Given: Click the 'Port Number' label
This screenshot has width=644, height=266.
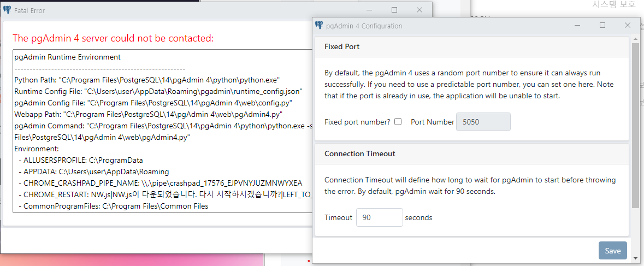Looking at the screenshot, I should (x=433, y=122).
